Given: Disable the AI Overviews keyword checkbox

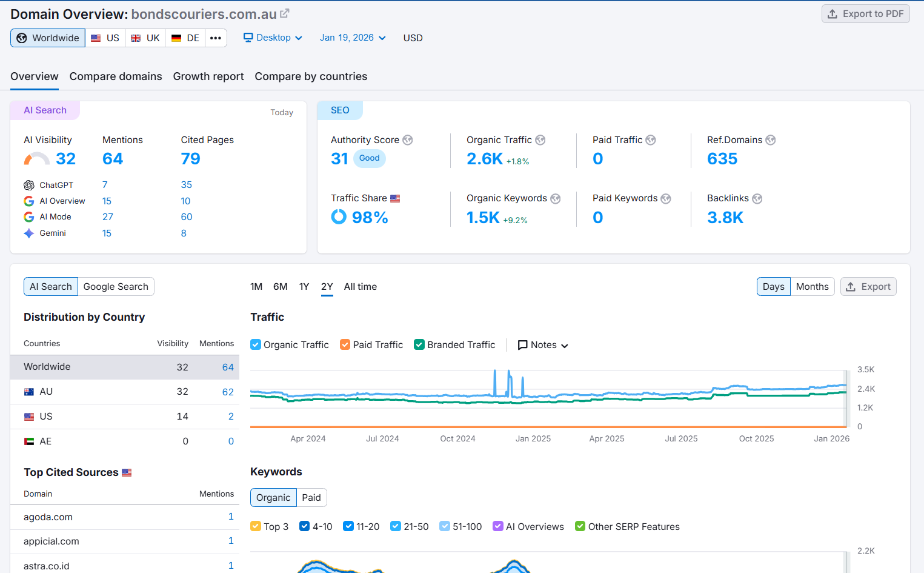Looking at the screenshot, I should (x=498, y=526).
